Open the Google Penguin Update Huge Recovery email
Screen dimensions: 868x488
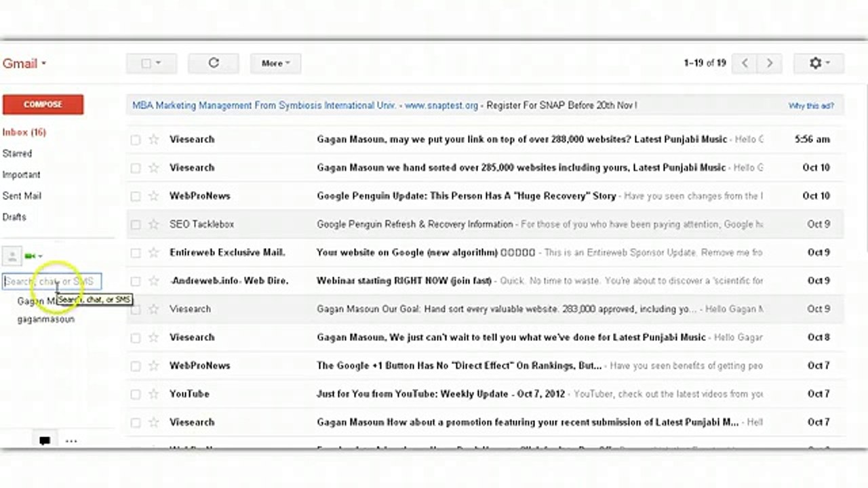pos(485,196)
